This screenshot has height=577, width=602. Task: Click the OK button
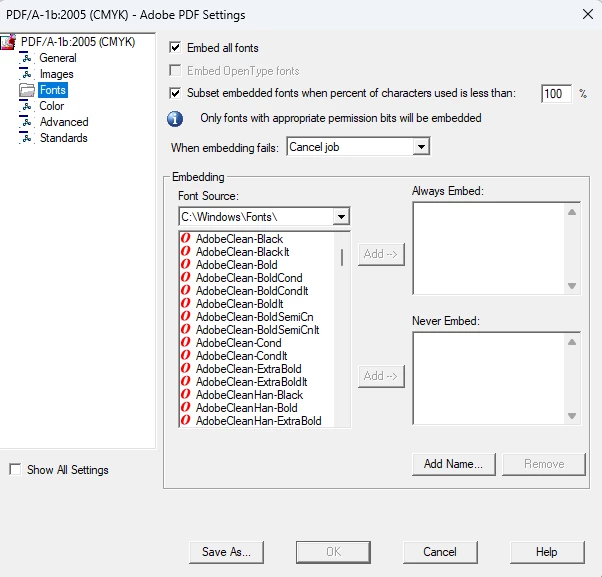point(333,552)
